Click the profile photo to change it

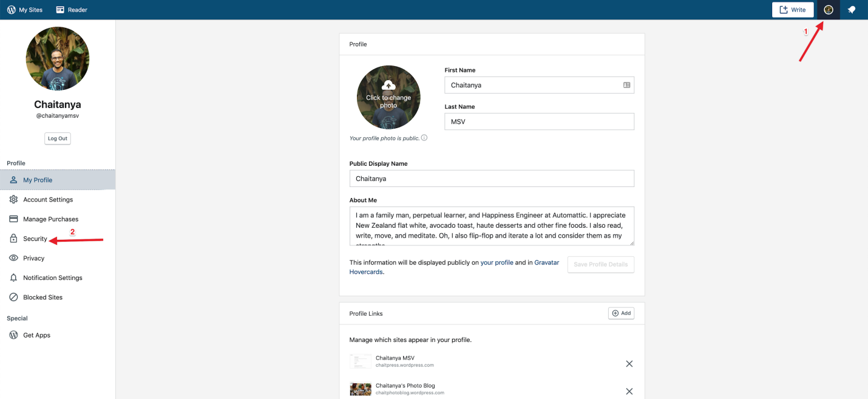pyautogui.click(x=388, y=97)
